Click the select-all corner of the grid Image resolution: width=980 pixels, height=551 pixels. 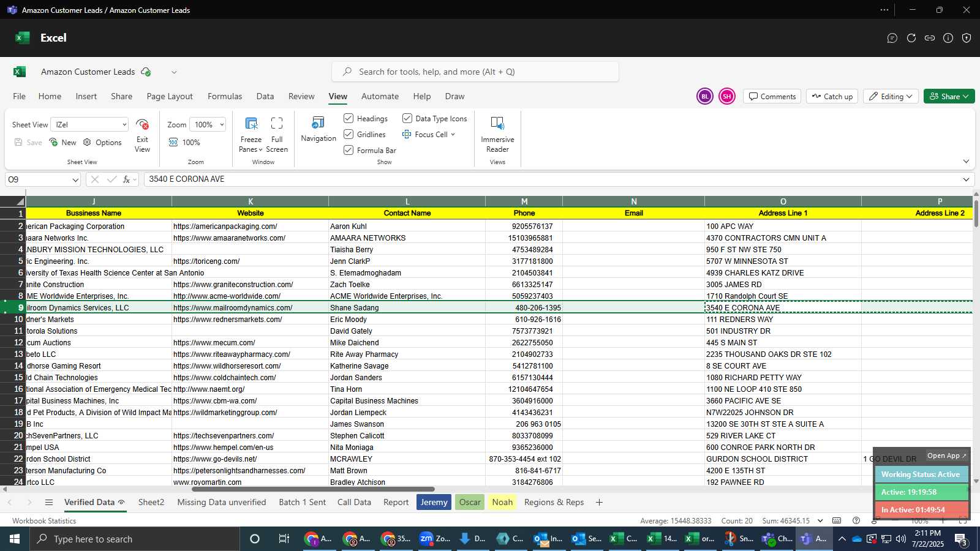point(13,201)
